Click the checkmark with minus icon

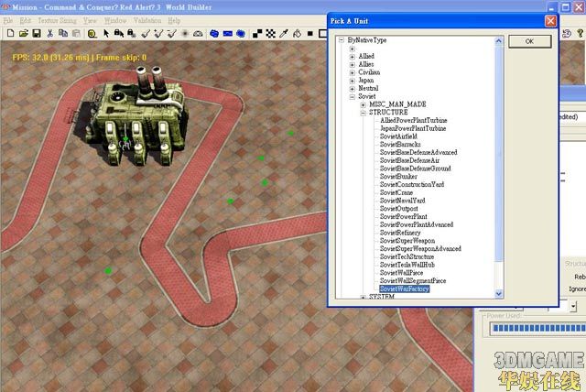click(x=171, y=34)
